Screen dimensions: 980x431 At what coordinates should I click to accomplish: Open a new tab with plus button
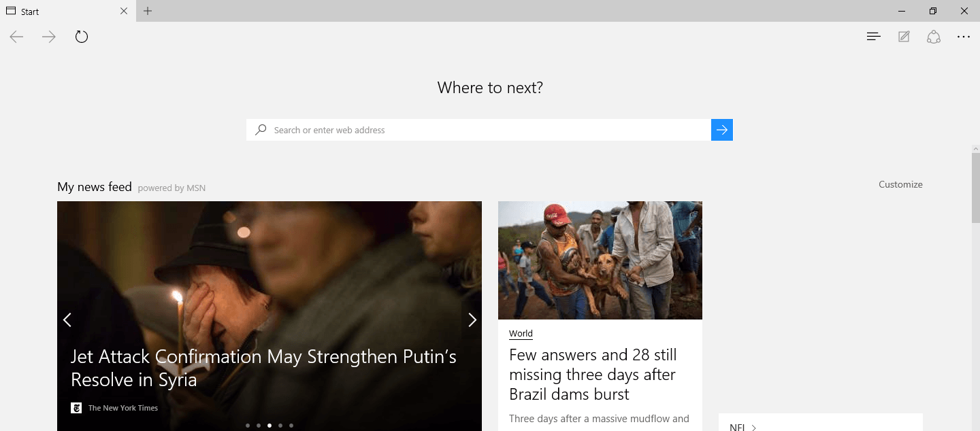coord(148,11)
